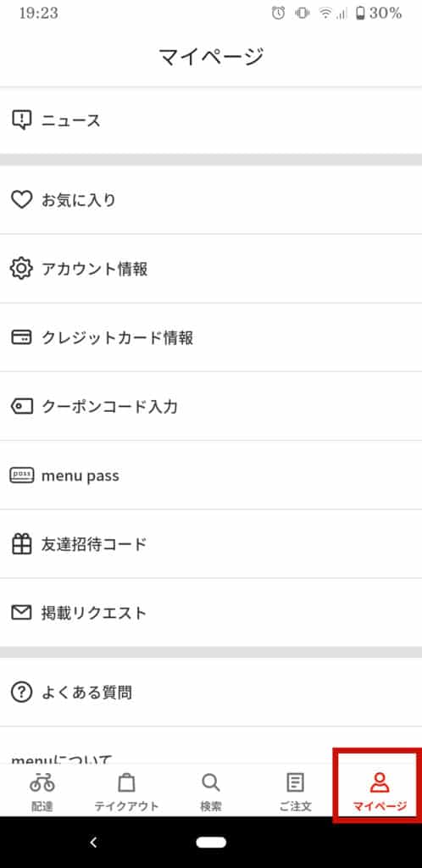Switch to the テイクアウト bag tab
Viewport: 422px width, 868px height.
point(126,792)
